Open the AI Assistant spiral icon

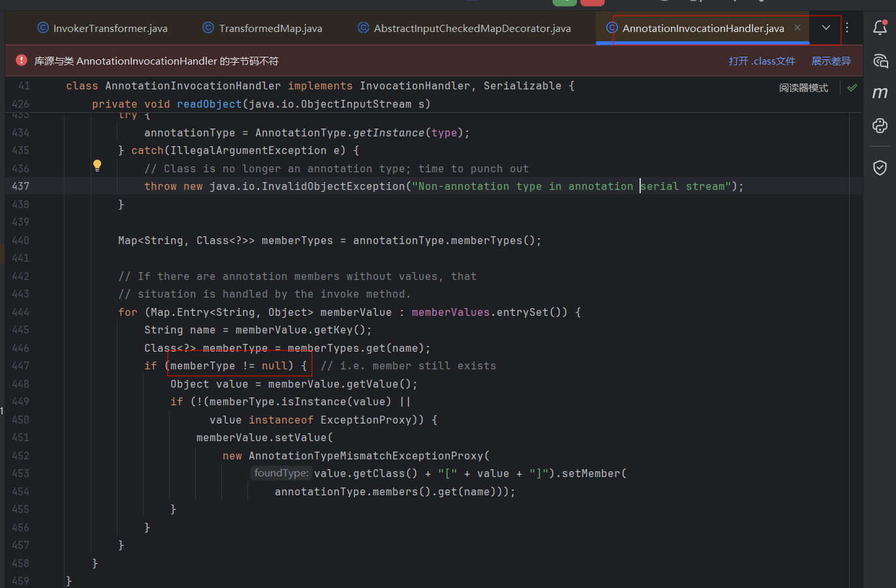(880, 61)
